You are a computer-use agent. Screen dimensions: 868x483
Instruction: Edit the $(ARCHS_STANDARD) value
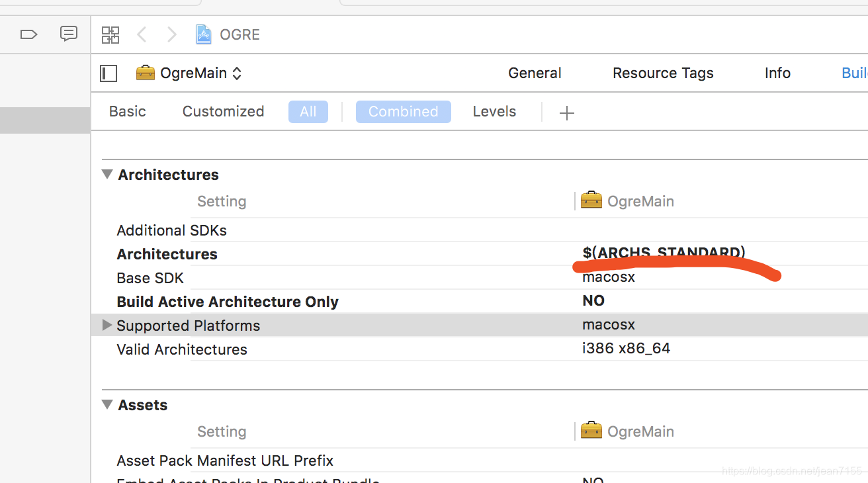[664, 253]
